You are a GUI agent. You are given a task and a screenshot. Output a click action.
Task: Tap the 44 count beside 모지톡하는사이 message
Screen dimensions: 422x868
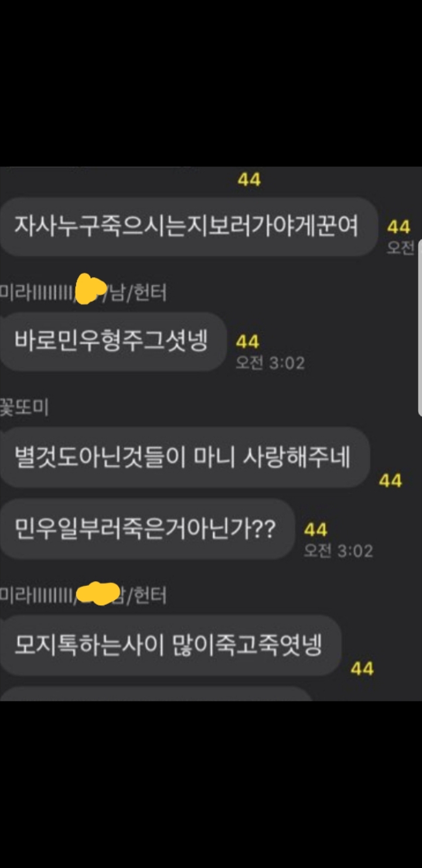tap(362, 668)
